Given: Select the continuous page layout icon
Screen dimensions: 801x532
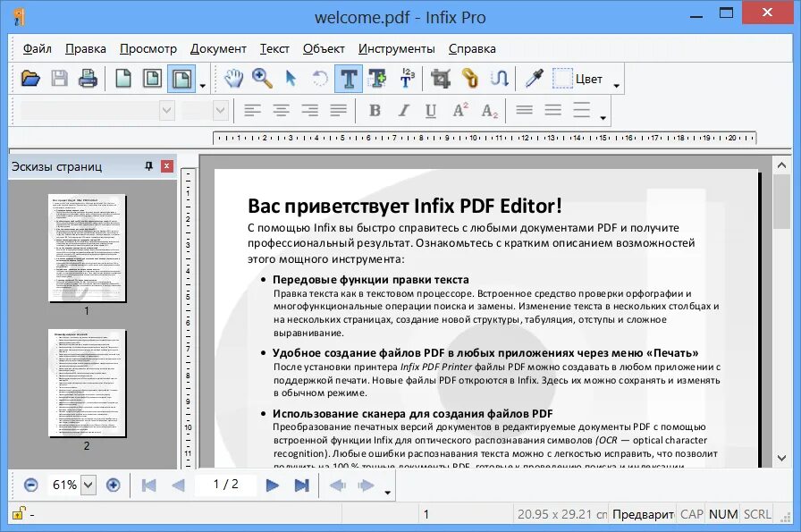Looking at the screenshot, I should tap(181, 79).
